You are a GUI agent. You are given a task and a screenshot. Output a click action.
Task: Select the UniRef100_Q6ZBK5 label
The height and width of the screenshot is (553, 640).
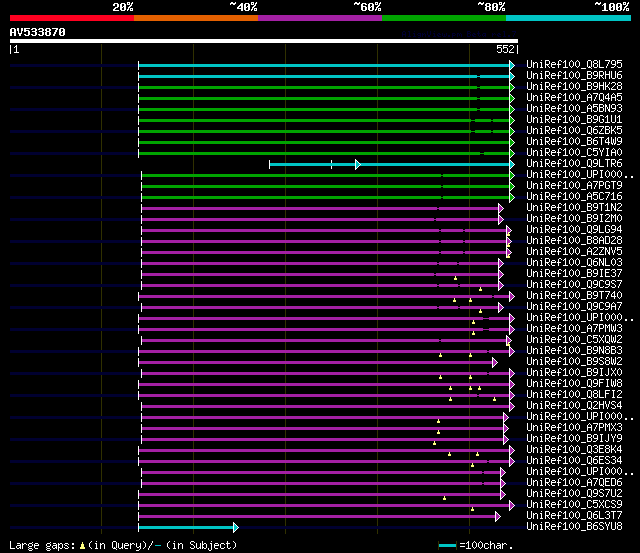tap(574, 131)
